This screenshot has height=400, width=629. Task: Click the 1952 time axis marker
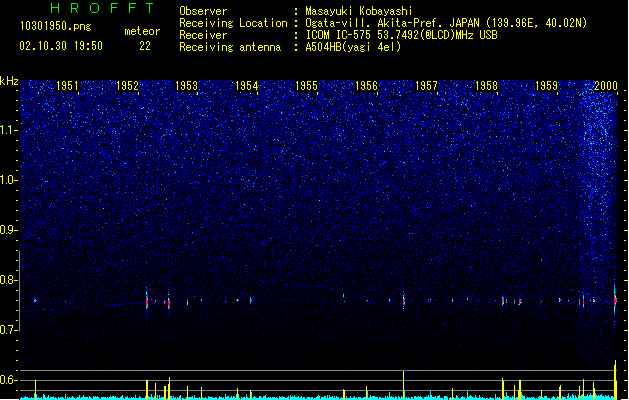tap(127, 86)
